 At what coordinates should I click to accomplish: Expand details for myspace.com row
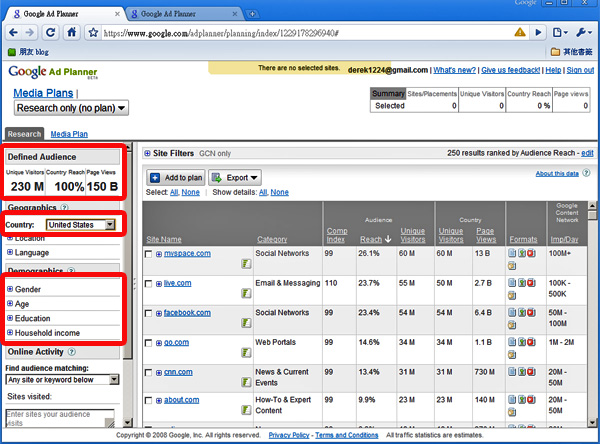coord(159,254)
